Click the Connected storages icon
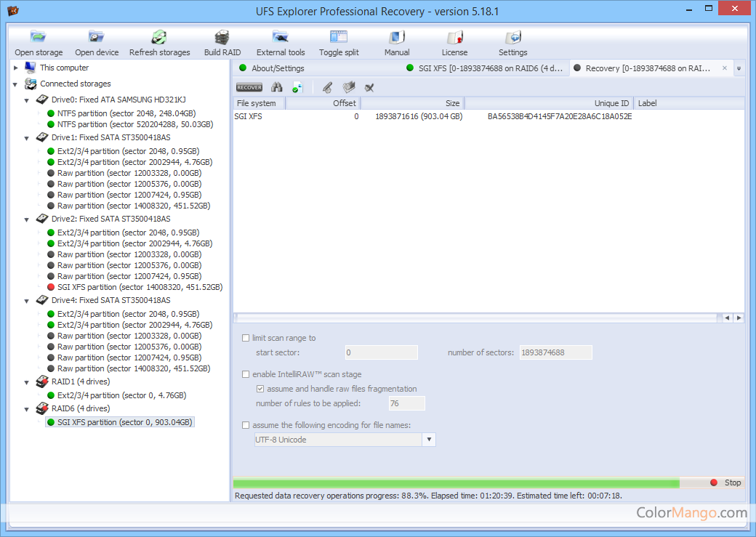This screenshot has width=756, height=537. pyautogui.click(x=31, y=84)
